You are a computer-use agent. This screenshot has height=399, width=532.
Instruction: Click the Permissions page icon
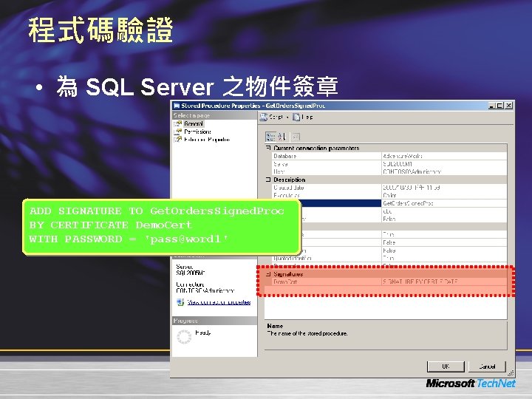click(178, 132)
